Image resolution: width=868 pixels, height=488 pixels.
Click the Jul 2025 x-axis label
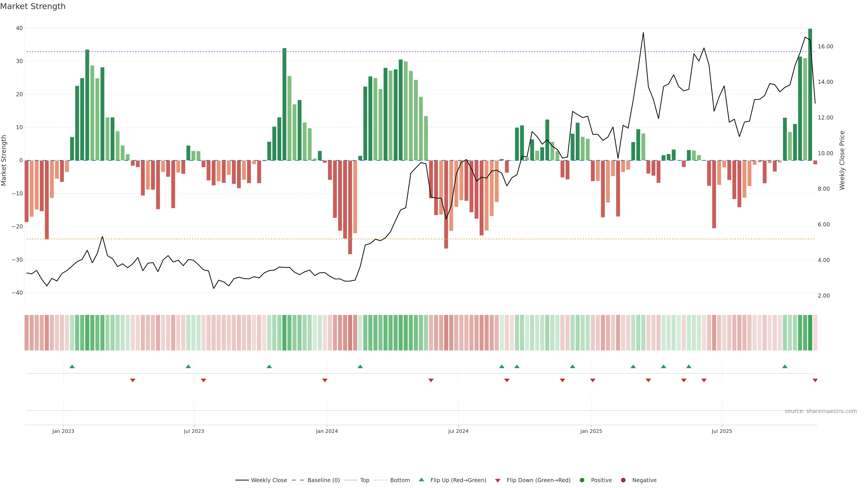[722, 431]
